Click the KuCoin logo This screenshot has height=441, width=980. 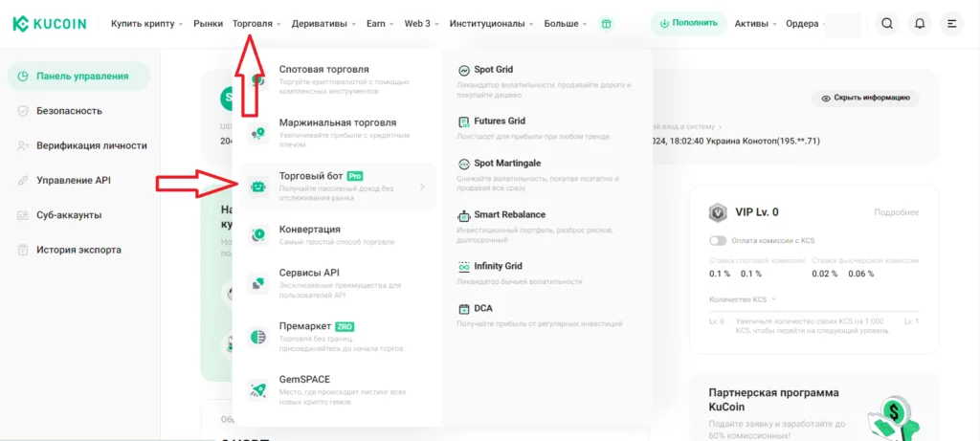[x=53, y=23]
